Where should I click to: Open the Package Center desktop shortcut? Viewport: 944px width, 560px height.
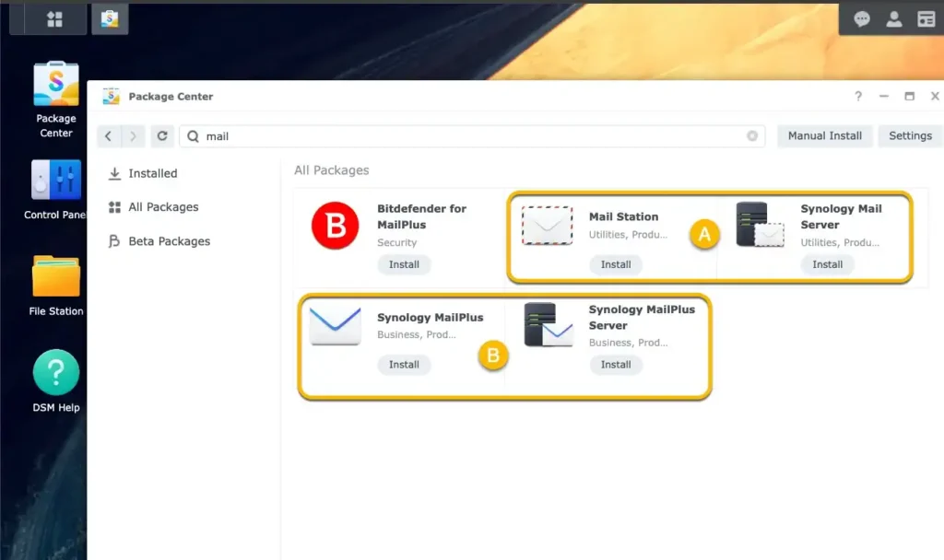(56, 99)
